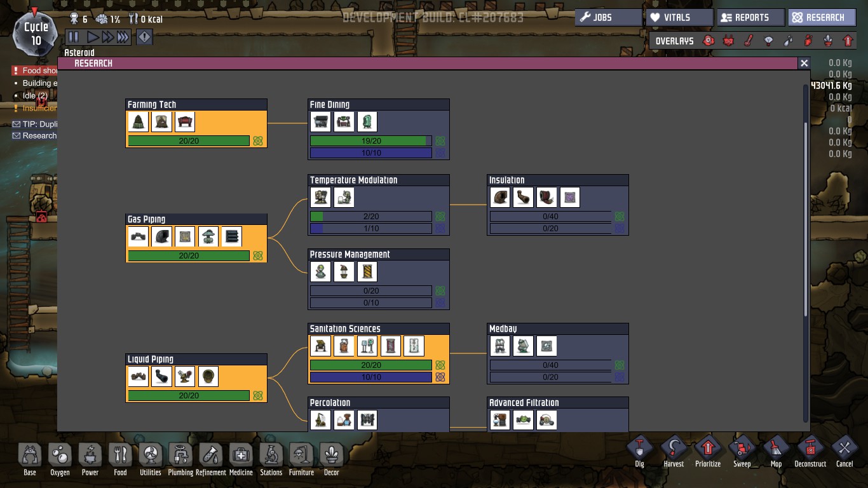Click the third item icon in Fine Dining
The image size is (868, 488).
[x=367, y=122]
